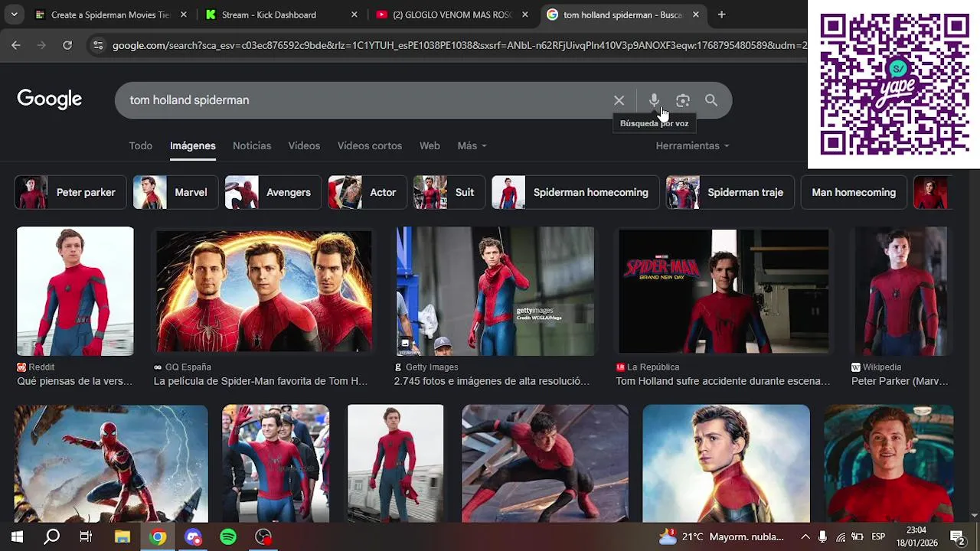Expand the Más filter dropdown

[472, 145]
